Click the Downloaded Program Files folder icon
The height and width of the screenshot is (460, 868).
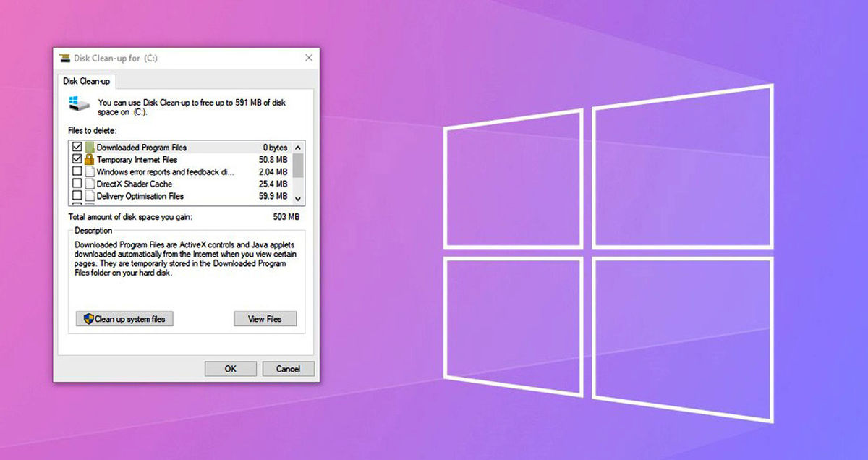[x=90, y=148]
